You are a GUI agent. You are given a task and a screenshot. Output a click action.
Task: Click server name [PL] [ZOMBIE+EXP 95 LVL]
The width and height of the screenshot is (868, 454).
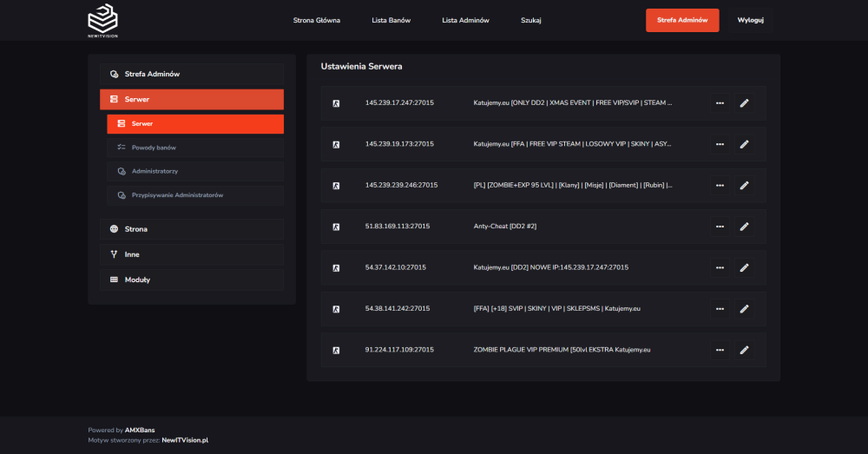573,186
